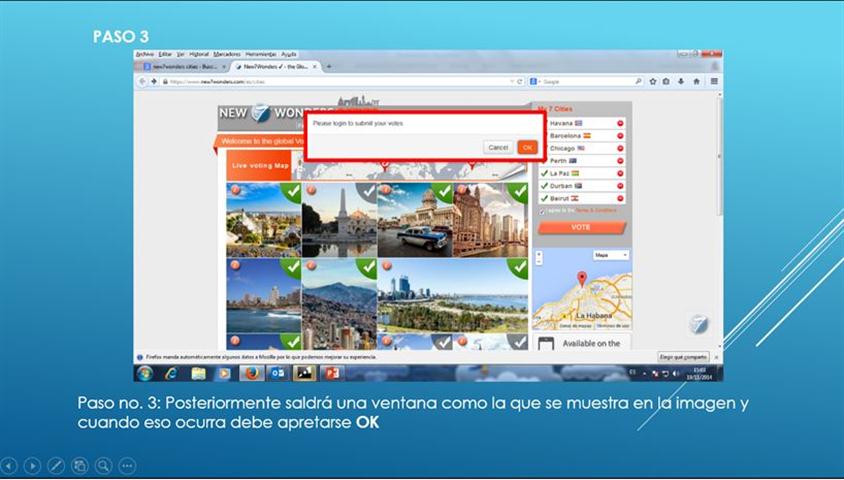Show bookmarks list icon in Firefox toolbar
The width and height of the screenshot is (844, 480).
point(666,81)
